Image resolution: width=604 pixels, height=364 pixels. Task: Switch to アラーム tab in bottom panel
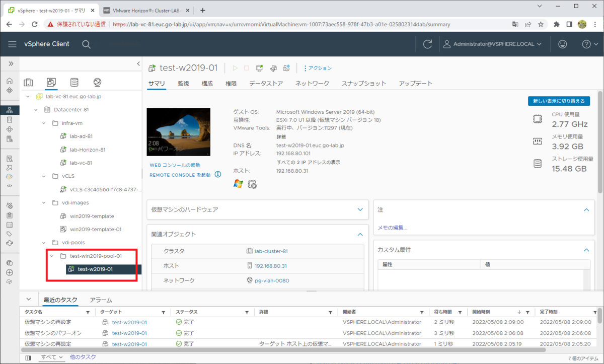pos(101,300)
